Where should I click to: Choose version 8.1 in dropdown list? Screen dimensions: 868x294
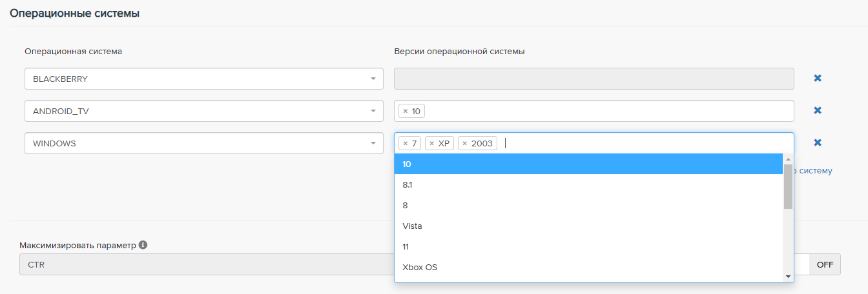[x=588, y=184]
